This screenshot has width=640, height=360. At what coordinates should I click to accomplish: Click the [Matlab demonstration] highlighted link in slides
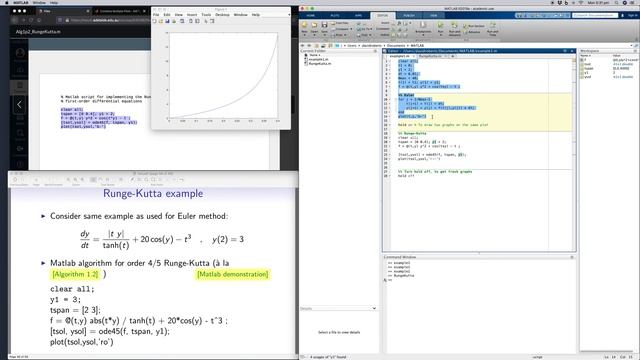[233, 274]
